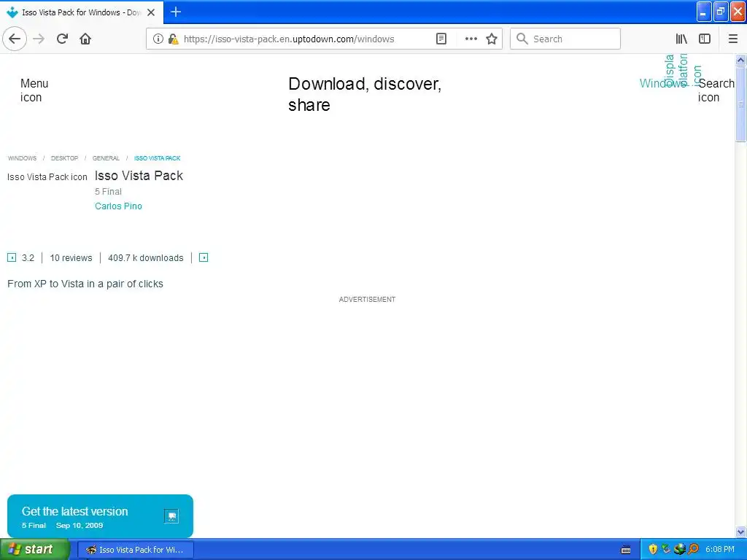Click scrollbar down arrow
Image resolution: width=747 pixels, height=560 pixels.
(740, 532)
